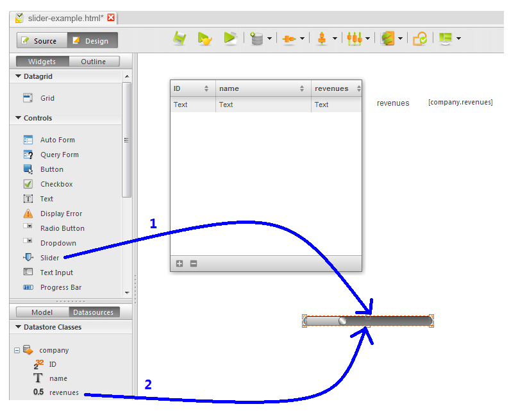Viewport: 518px width, 420px height.
Task: Click the green Save icon in toolbar
Action: pyautogui.click(x=180, y=39)
